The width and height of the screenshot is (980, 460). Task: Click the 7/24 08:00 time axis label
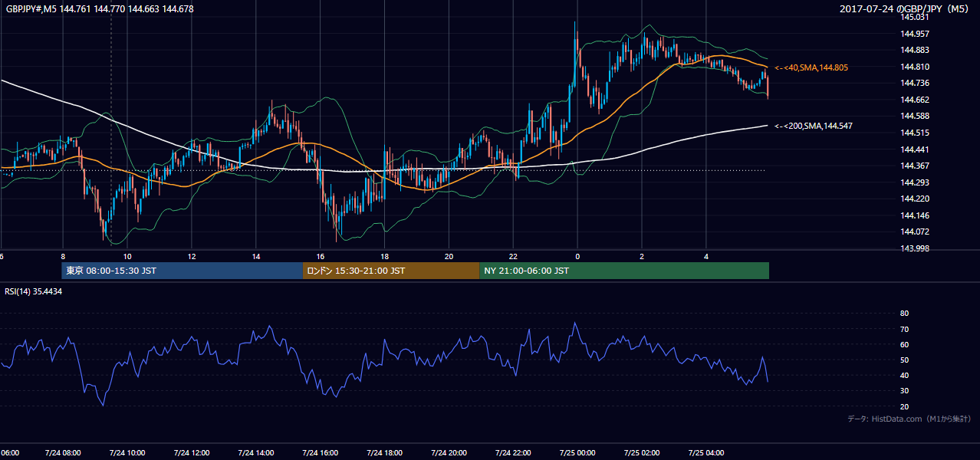(x=63, y=452)
